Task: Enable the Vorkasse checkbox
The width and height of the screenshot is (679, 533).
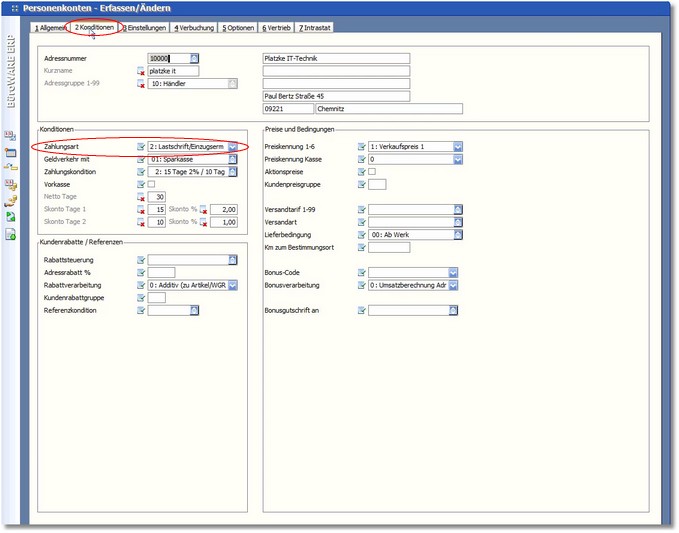Action: click(x=152, y=185)
